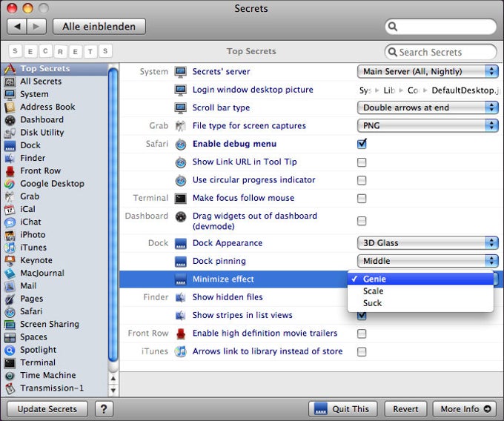This screenshot has width=504, height=421.
Task: Open More Info button
Action: pyautogui.click(x=465, y=409)
